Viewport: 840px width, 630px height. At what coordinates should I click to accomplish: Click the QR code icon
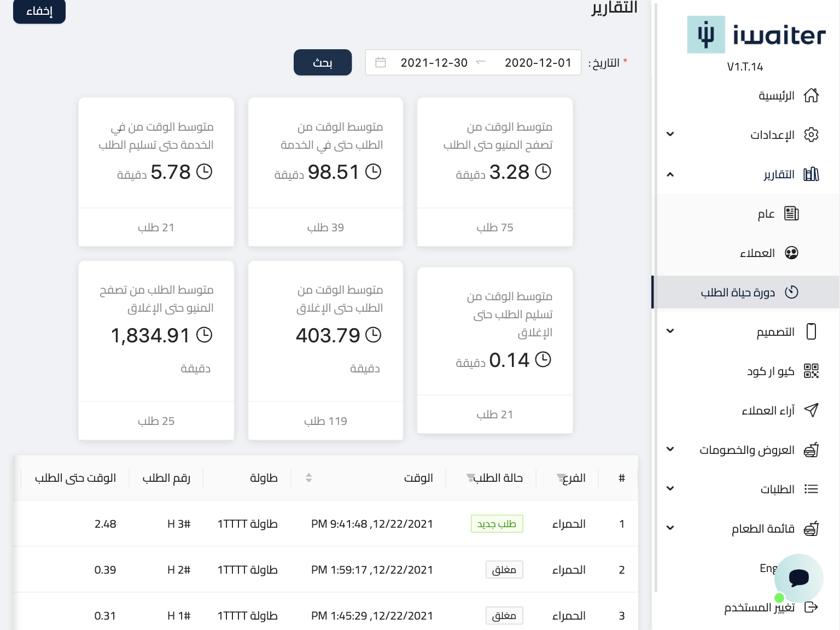(811, 371)
